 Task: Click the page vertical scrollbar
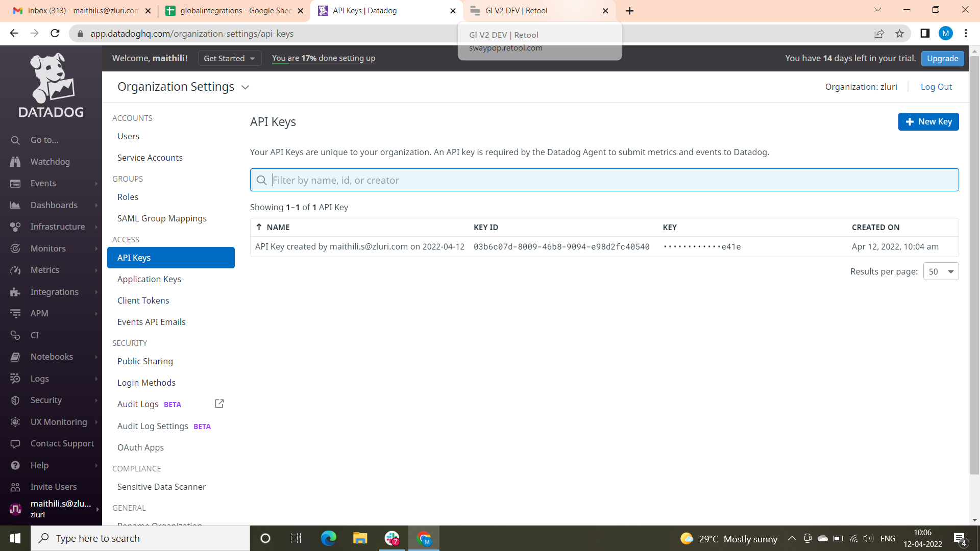[974, 265]
